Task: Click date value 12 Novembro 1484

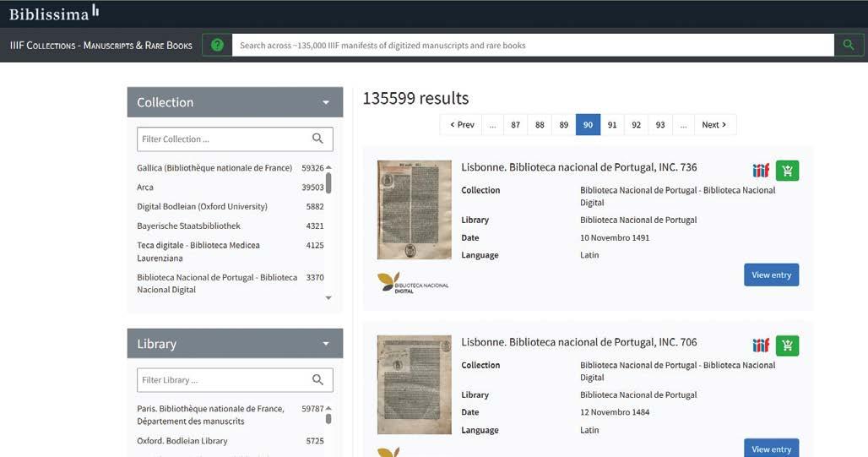Action: point(615,412)
